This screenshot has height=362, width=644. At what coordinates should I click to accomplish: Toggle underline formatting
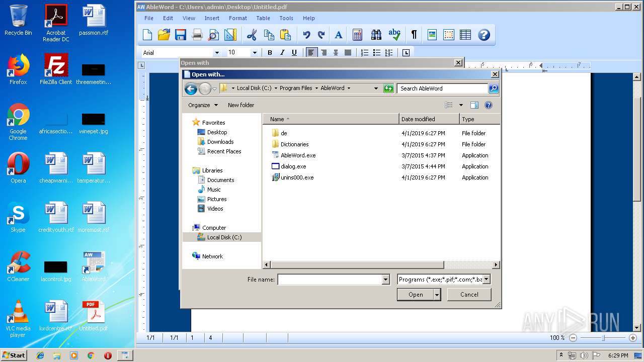294,52
